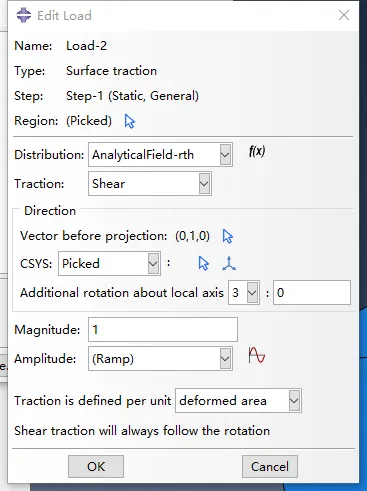Click the Edit Load dialog title icon
The height and width of the screenshot is (491, 367).
(24, 15)
